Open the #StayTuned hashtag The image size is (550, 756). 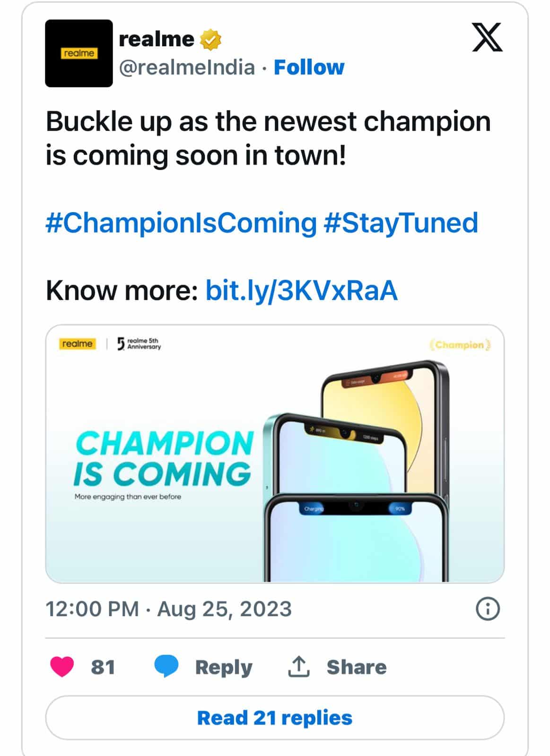pyautogui.click(x=401, y=223)
